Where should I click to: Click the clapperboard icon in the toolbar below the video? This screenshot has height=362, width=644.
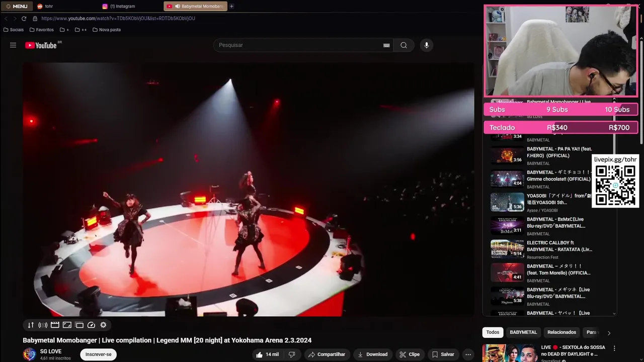55,325
